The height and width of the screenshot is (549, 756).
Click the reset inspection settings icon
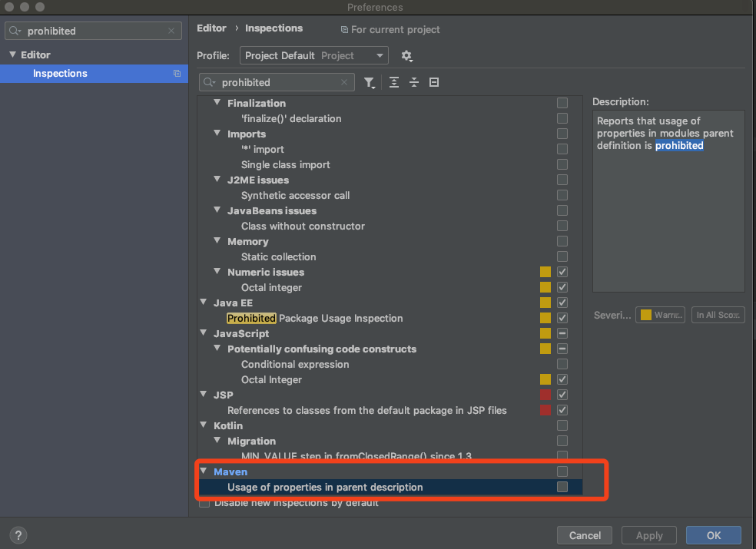433,82
